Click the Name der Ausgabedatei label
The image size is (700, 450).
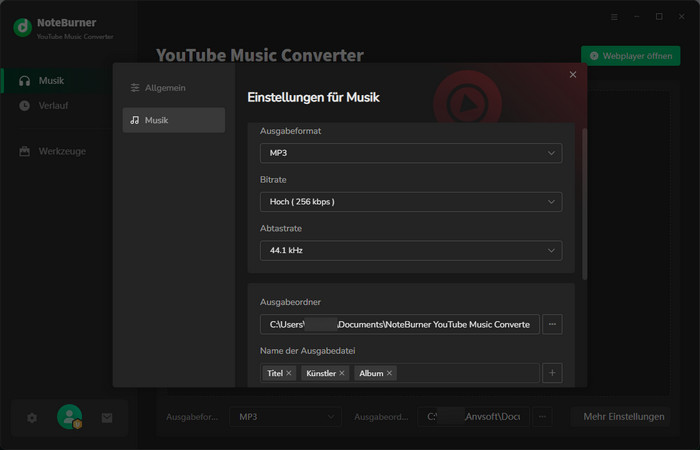[308, 351]
